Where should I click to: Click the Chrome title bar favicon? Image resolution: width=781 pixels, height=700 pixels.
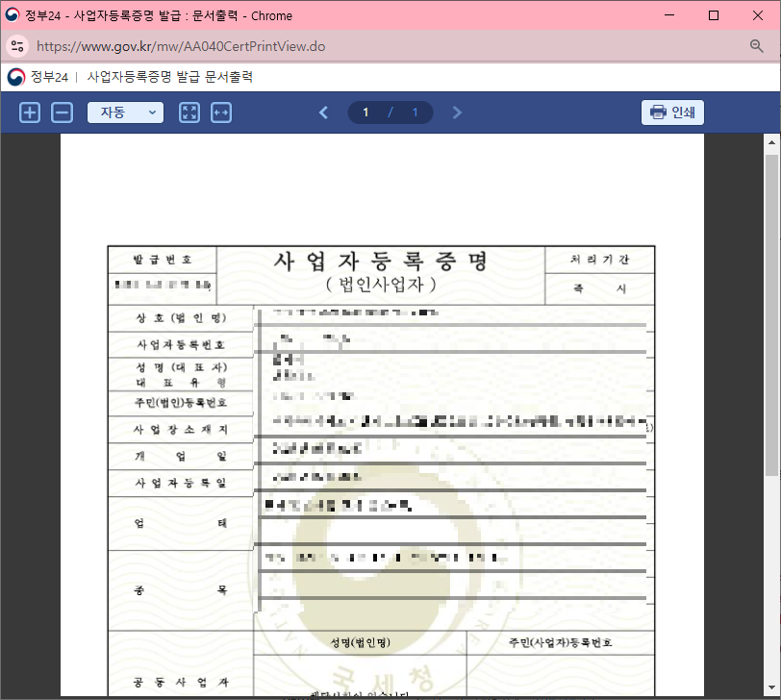(12, 15)
